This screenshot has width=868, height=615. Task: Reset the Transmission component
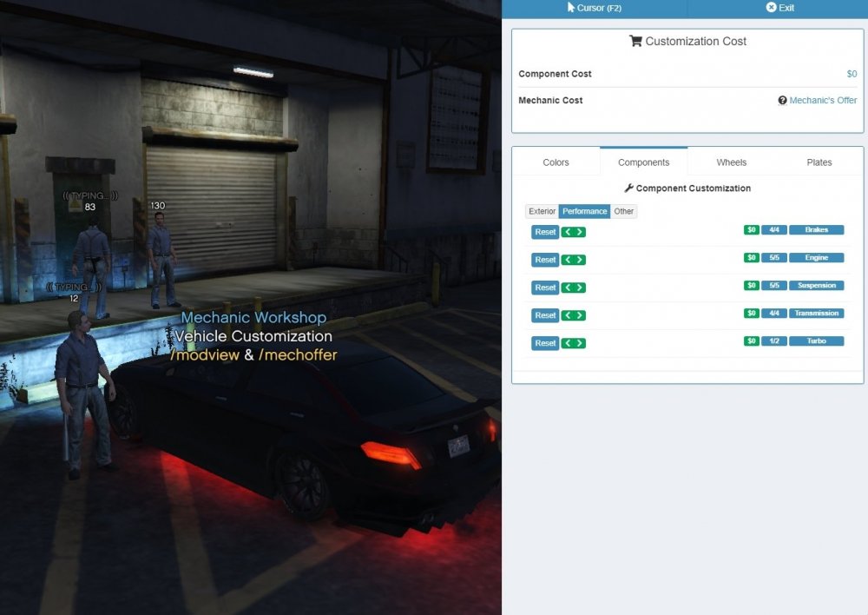(545, 315)
